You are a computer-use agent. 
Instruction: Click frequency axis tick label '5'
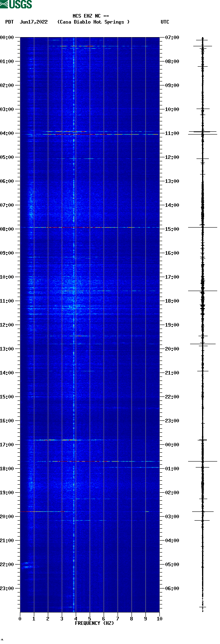[90, 619]
